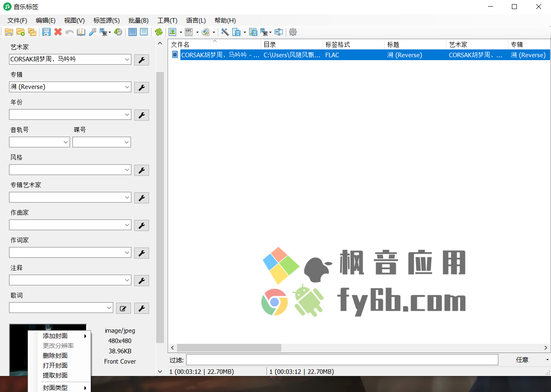This screenshot has width=551, height=392.
Task: Expand the 碟号 combo box dropdown
Action: coord(127,142)
